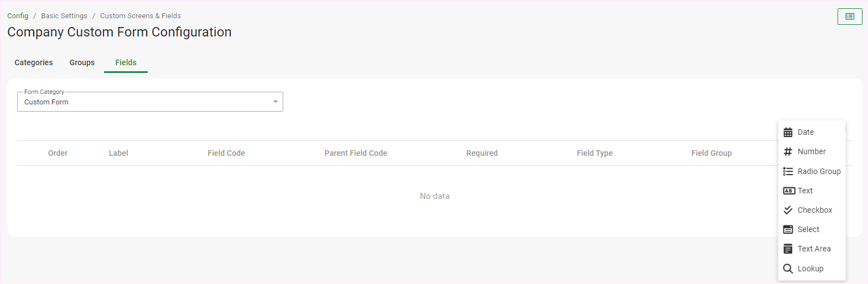
Task: Click the Field Type column header
Action: (x=594, y=153)
